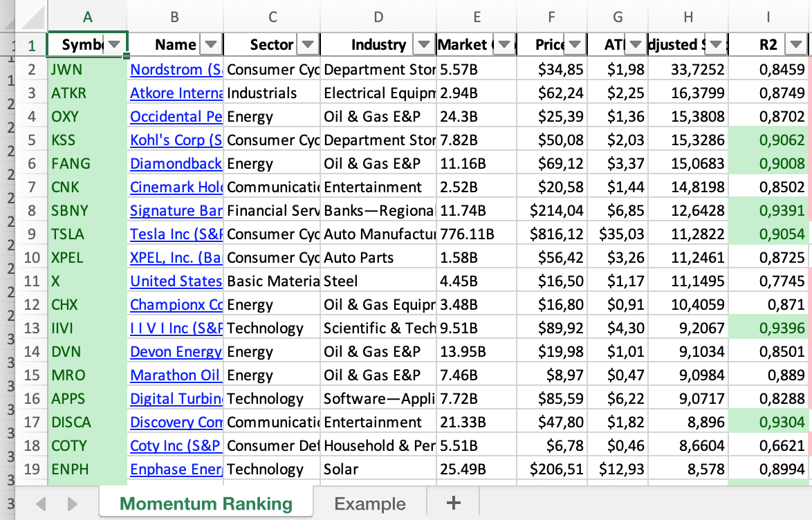Click the select-all corner triangle
Image resolution: width=812 pixels, height=520 pixels.
click(x=33, y=16)
